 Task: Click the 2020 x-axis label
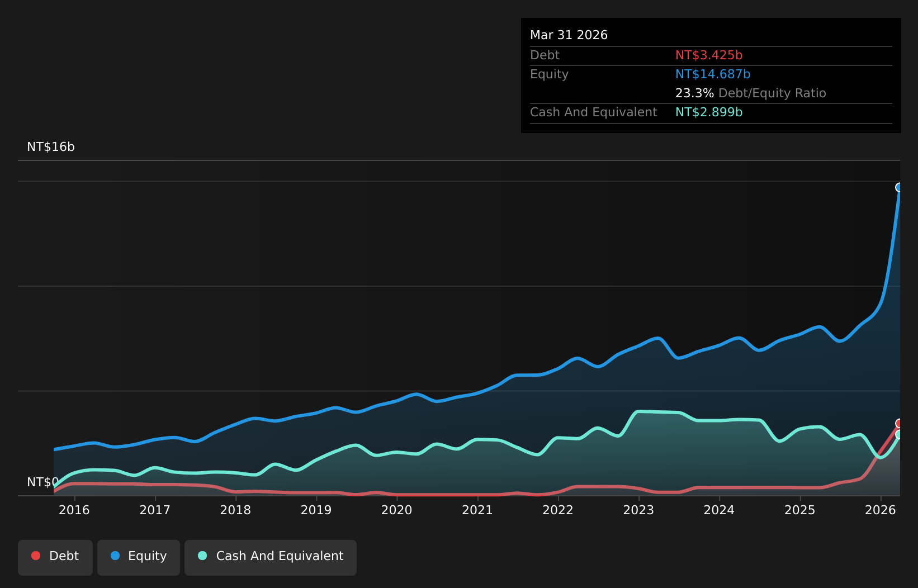tap(397, 510)
